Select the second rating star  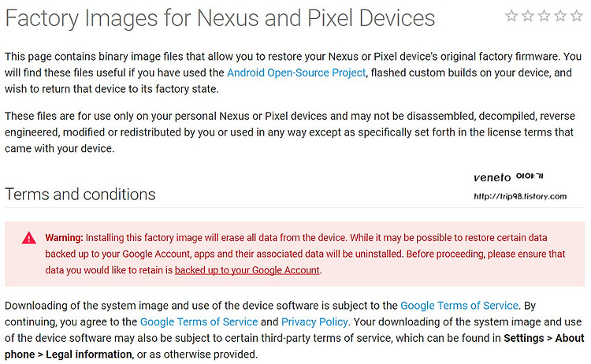tap(528, 16)
